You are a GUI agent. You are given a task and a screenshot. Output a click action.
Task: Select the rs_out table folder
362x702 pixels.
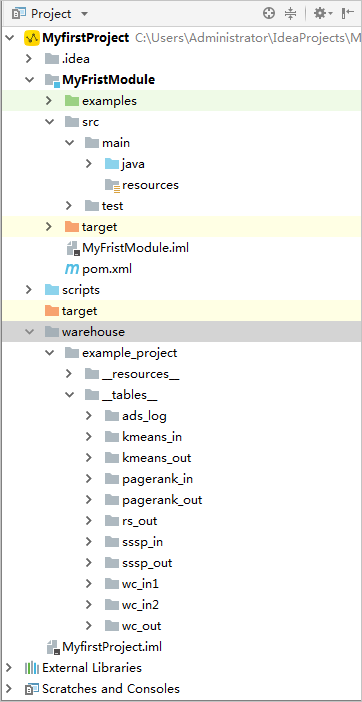[140, 521]
